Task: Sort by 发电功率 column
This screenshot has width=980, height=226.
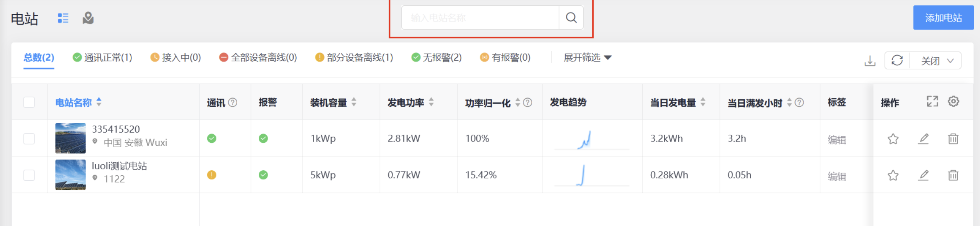Action: click(x=431, y=102)
